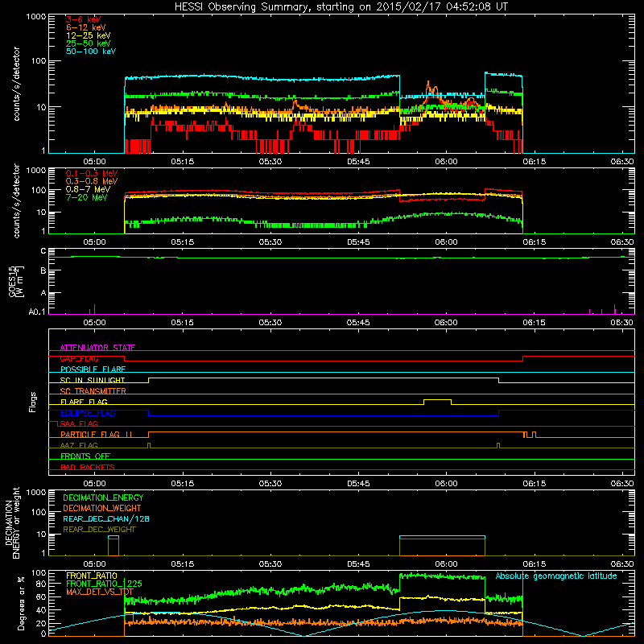Click the orange 6-12 keV flare peak
The height and width of the screenshot is (644, 644).
[x=428, y=84]
